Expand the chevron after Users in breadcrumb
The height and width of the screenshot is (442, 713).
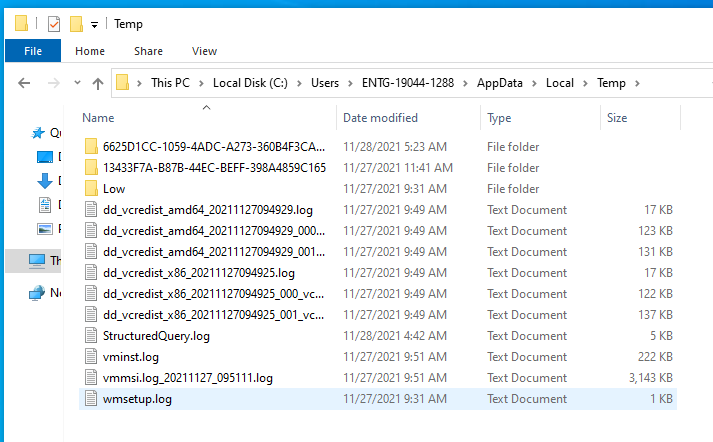pos(350,83)
